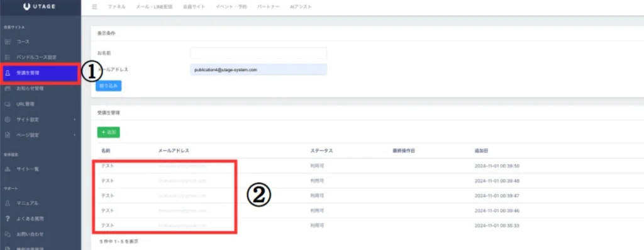The image size is (644, 250).
Task: Open the AIアシスト menu
Action: point(301,7)
